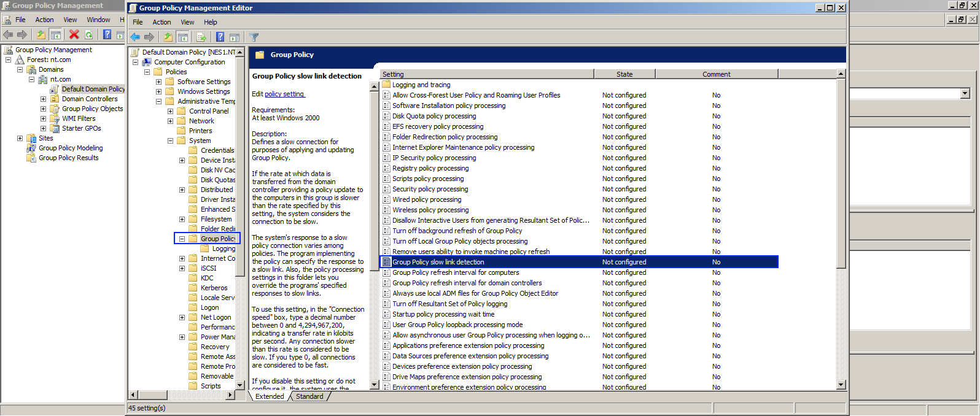Expand the Filesystem node
Image resolution: width=980 pixels, height=416 pixels.
(x=182, y=219)
